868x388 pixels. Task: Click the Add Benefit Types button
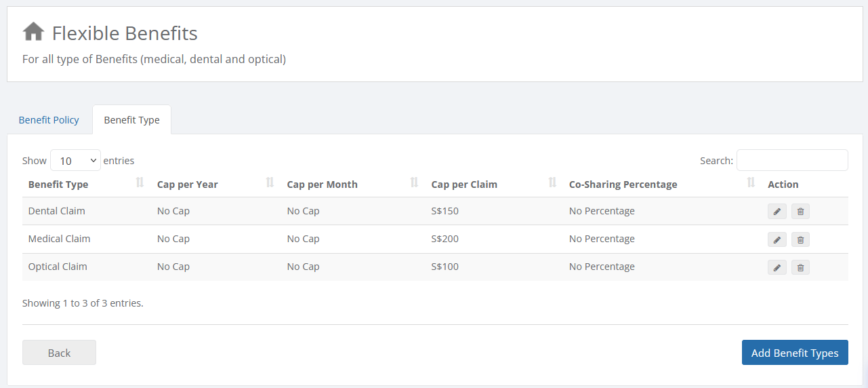[x=795, y=353]
